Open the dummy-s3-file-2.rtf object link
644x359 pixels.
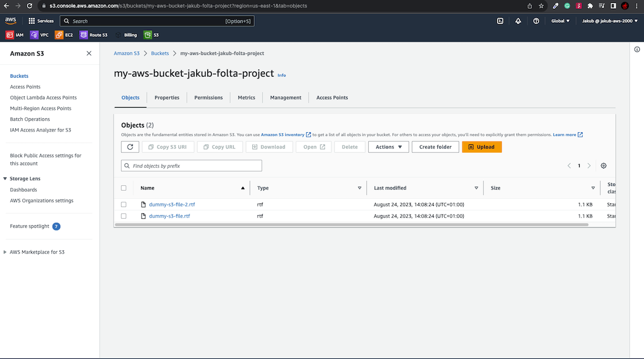click(x=172, y=205)
